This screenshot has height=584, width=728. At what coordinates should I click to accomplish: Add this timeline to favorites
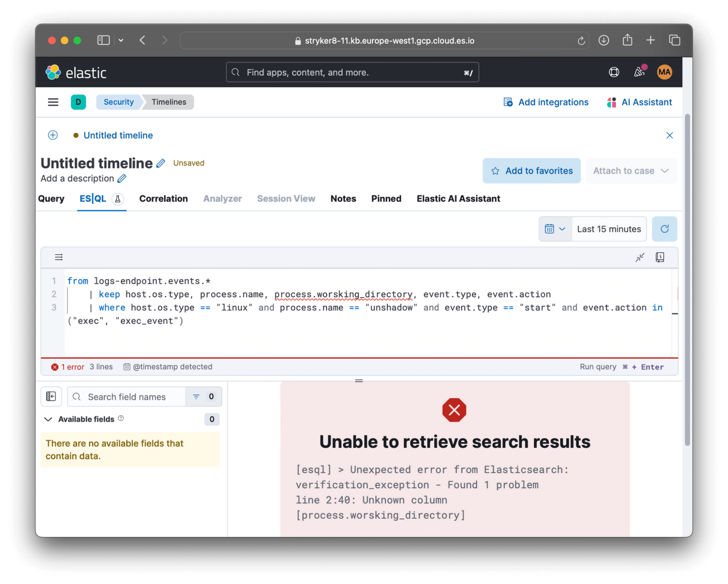[531, 170]
